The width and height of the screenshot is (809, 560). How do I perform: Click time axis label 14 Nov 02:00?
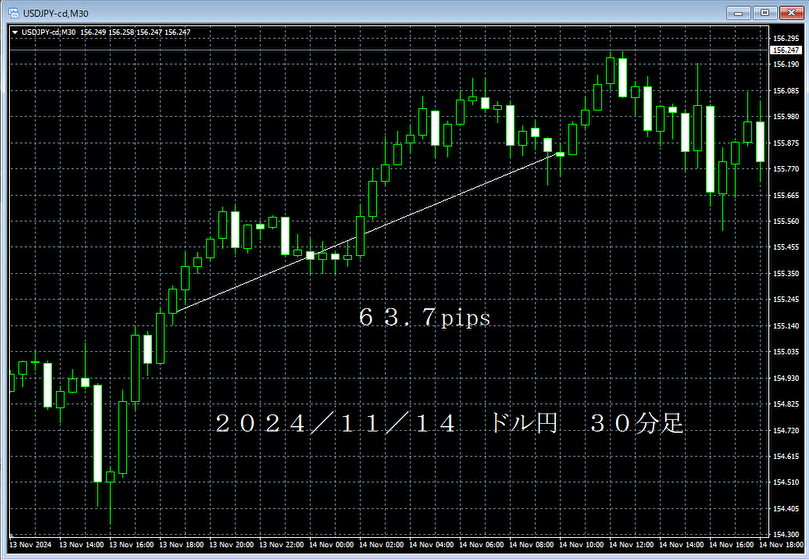(x=382, y=545)
